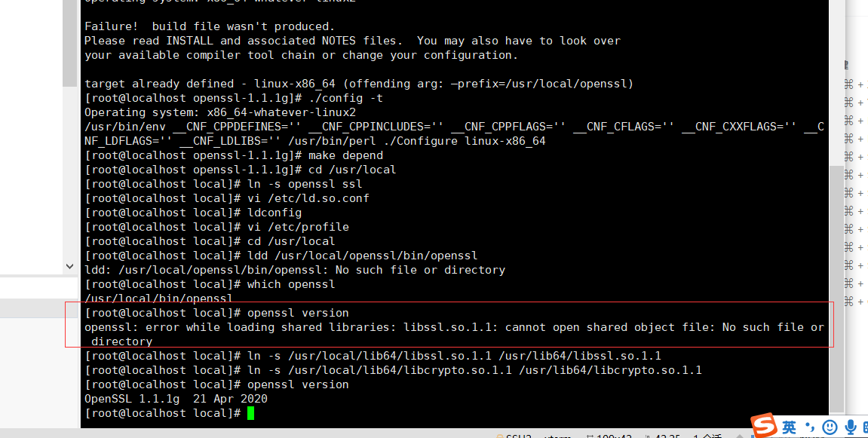Click the 'ln -s openssl ssl' command
Screen dimensions: 868x438
pyautogui.click(x=305, y=184)
